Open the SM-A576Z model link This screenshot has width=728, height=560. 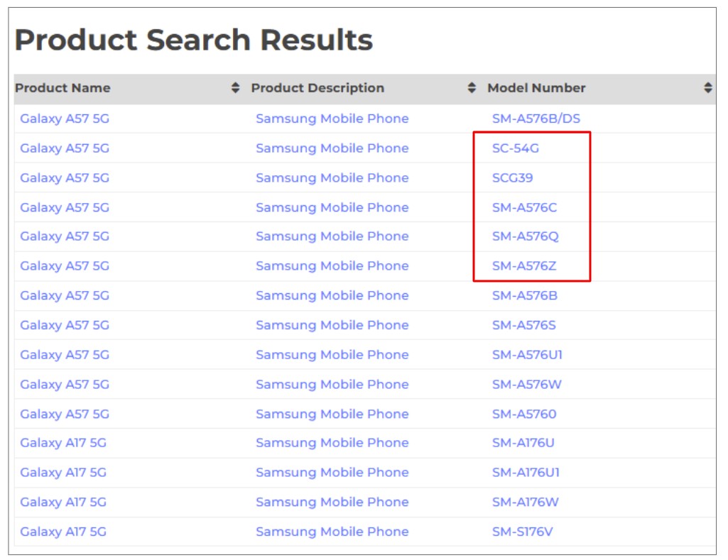tap(525, 266)
